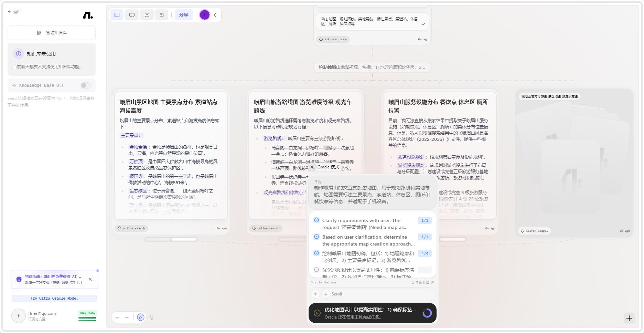Collapse the toolbar with the left chevron

click(215, 15)
